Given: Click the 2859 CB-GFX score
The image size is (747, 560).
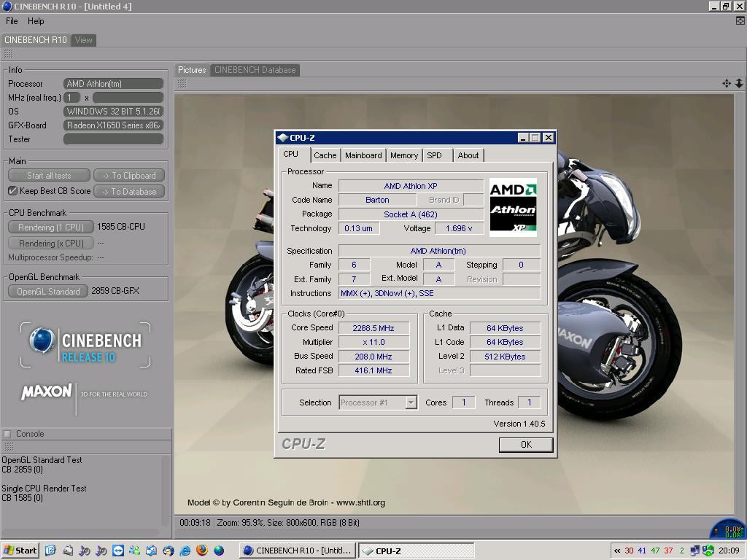Looking at the screenshot, I should (x=115, y=290).
